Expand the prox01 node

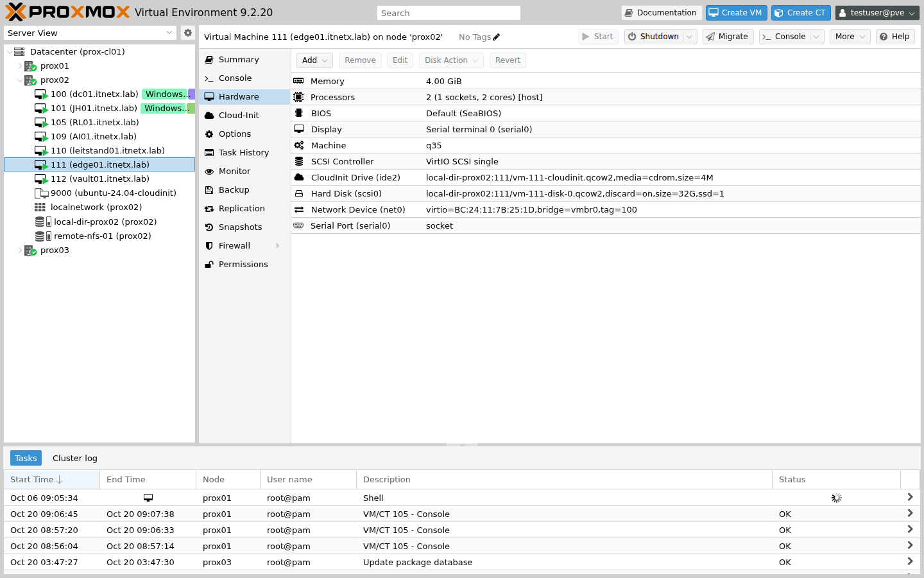pos(20,66)
